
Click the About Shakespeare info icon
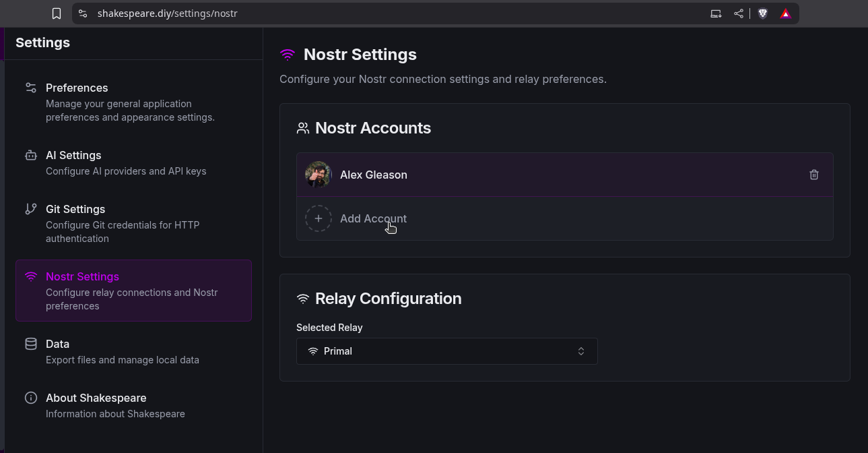point(31,398)
